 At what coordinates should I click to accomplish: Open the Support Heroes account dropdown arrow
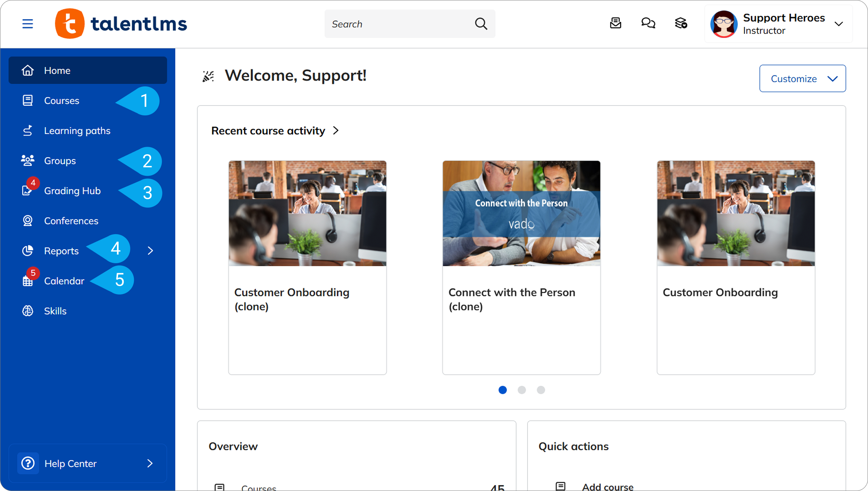839,24
